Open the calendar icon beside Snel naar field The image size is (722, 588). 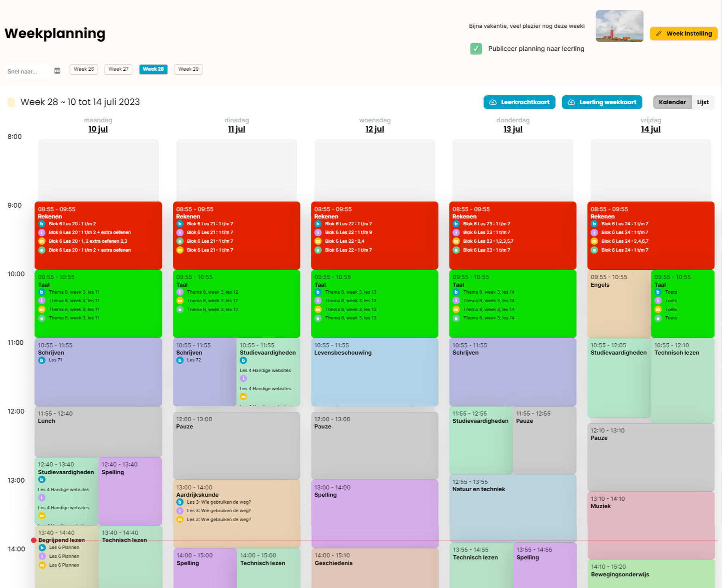[58, 71]
